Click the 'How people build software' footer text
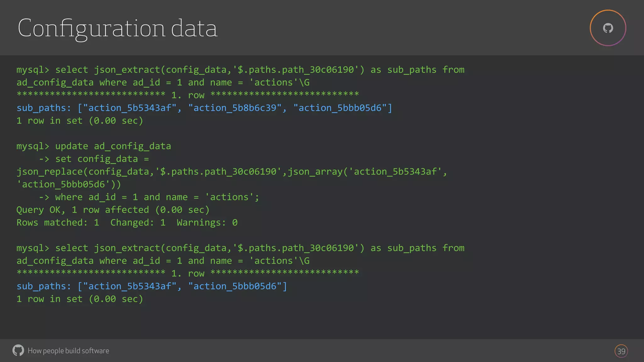The height and width of the screenshot is (362, 644). click(x=68, y=351)
